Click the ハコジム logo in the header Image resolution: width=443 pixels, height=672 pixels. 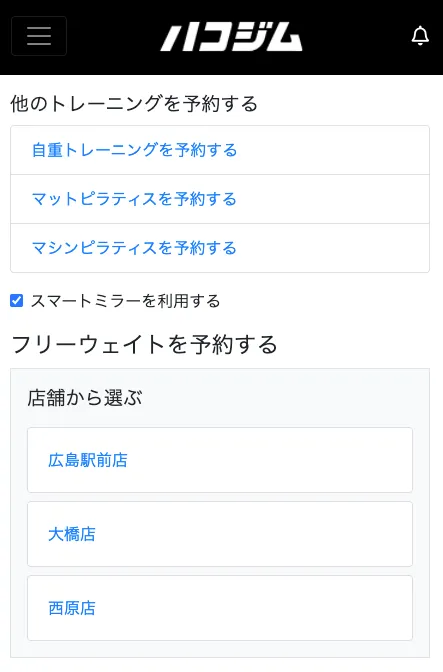click(231, 37)
